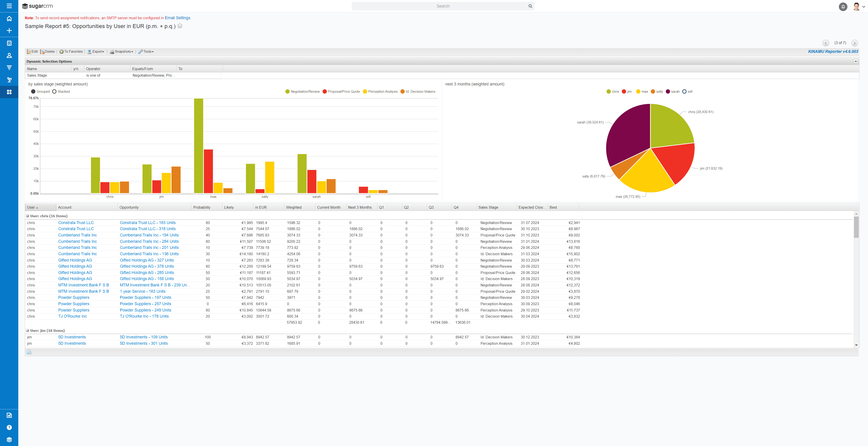
Task: Open the Tools dropdown menu
Action: (146, 52)
